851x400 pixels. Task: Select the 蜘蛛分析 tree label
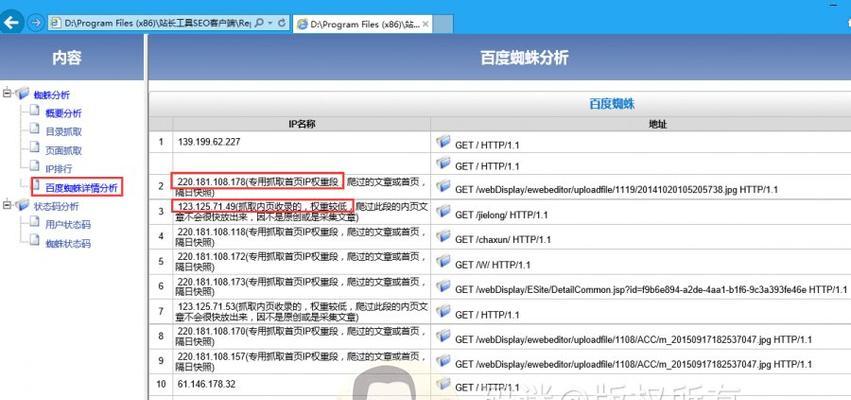tap(52, 95)
